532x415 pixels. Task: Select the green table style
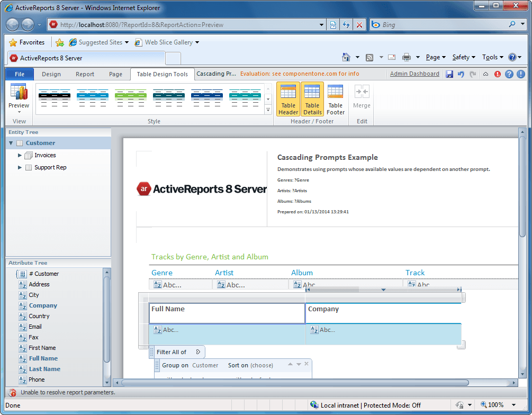(x=131, y=98)
